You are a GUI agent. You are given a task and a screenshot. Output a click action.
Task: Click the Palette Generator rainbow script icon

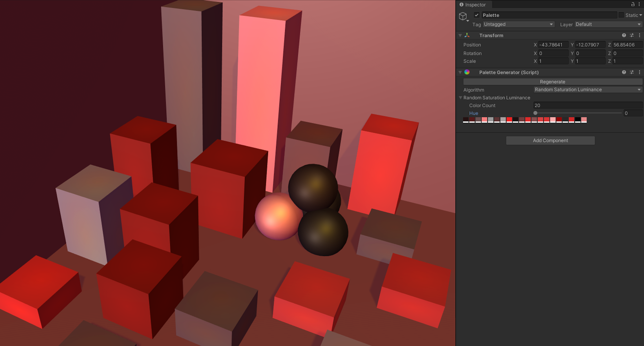click(x=467, y=72)
